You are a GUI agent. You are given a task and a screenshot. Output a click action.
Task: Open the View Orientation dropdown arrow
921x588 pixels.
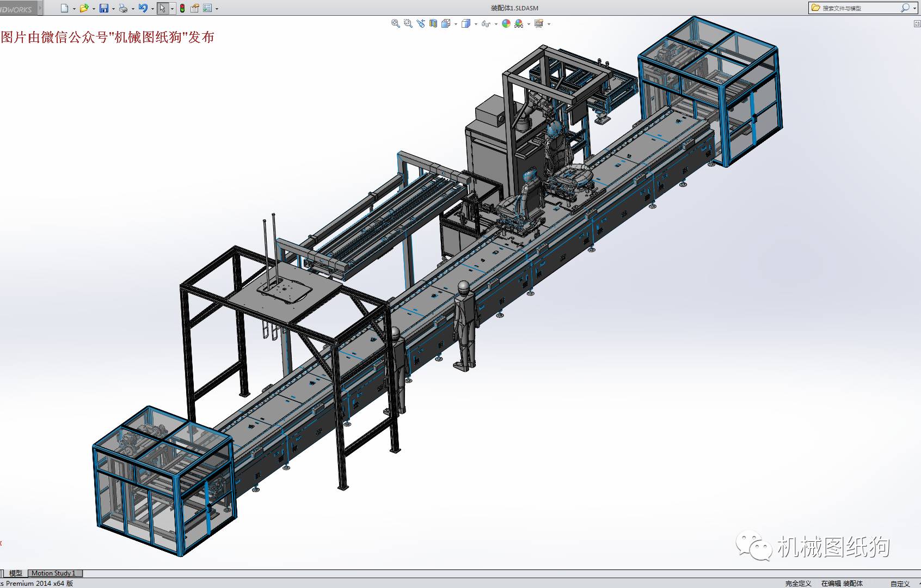pos(456,24)
